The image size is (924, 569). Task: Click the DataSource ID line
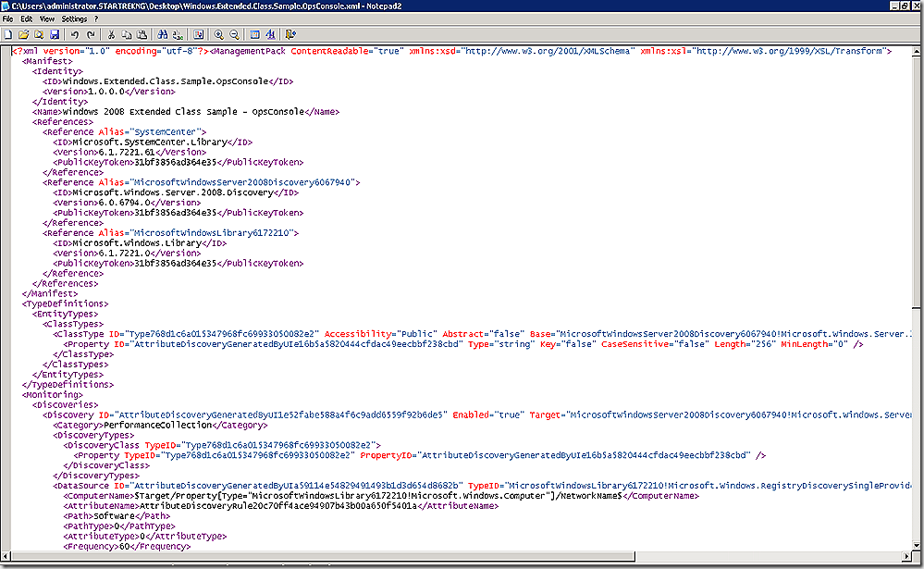(482, 486)
